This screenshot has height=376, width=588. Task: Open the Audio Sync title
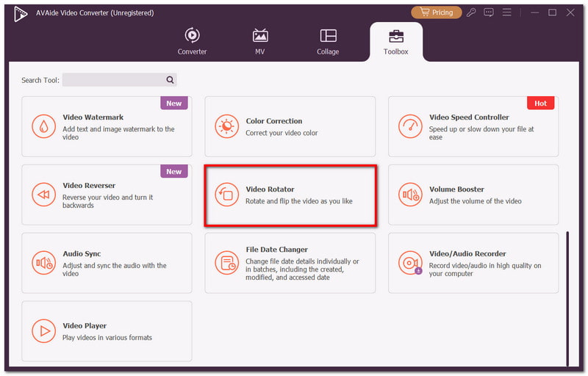point(82,253)
